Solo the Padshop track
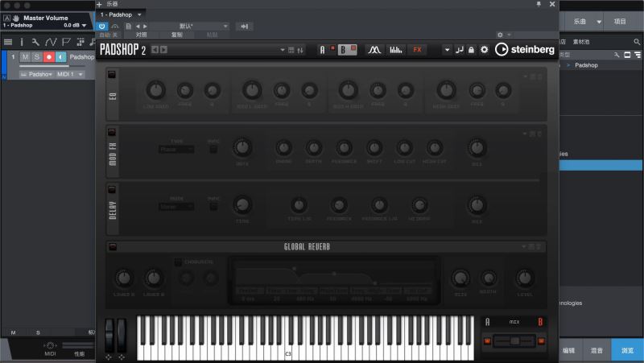This screenshot has width=644, height=363. [36, 56]
